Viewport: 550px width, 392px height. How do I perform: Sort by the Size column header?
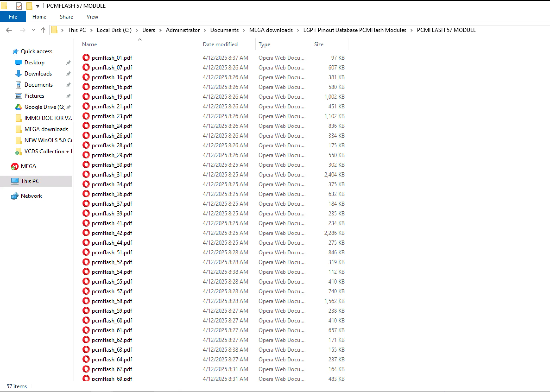[x=319, y=44]
